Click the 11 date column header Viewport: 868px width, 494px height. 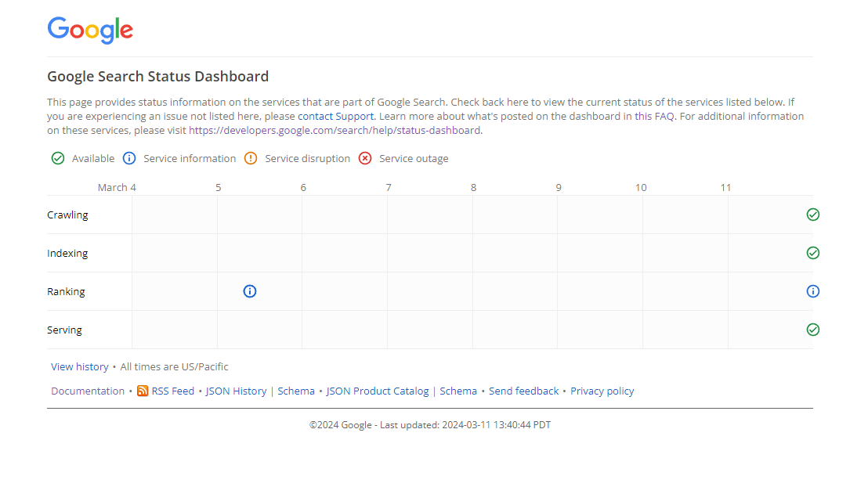725,188
